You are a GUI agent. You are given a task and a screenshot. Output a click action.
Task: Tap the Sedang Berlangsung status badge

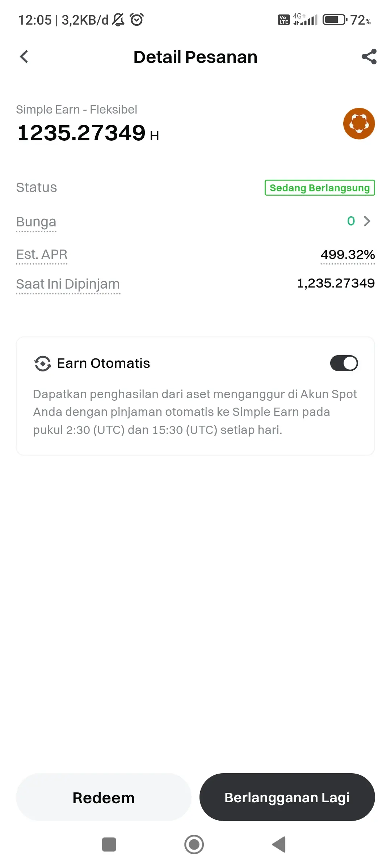point(320,188)
